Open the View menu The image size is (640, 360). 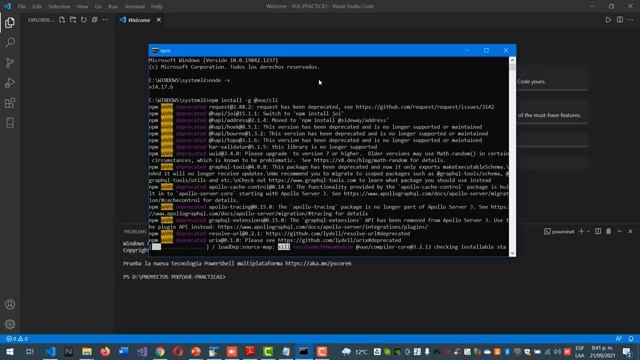pos(82,7)
